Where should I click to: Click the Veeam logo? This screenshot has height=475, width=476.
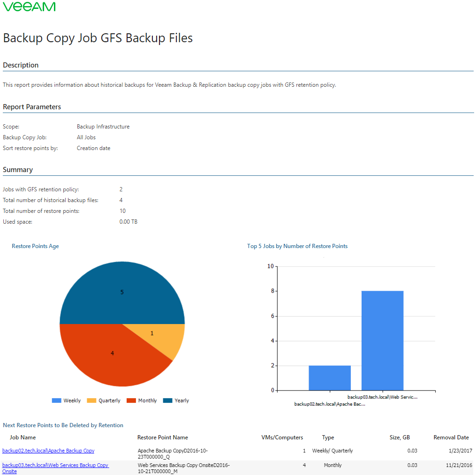click(29, 7)
